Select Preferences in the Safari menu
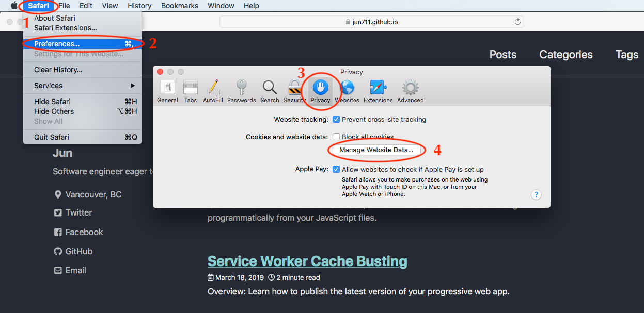 (82, 44)
